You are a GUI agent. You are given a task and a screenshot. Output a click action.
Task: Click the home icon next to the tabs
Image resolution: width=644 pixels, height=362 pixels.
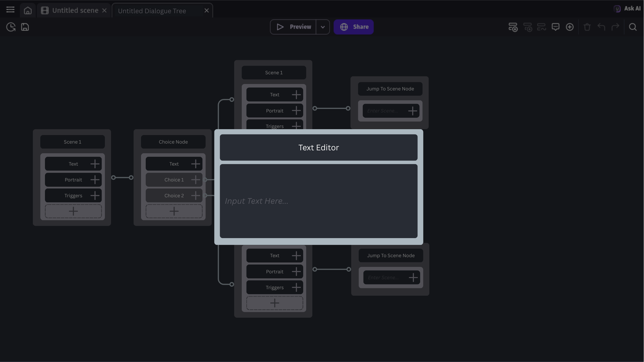[28, 10]
